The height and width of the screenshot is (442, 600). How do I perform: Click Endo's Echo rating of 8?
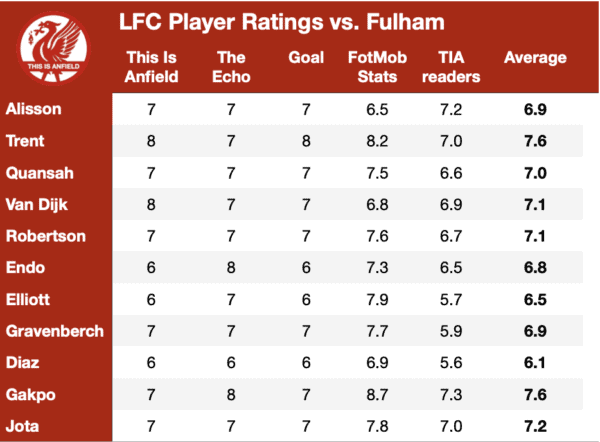pos(231,267)
